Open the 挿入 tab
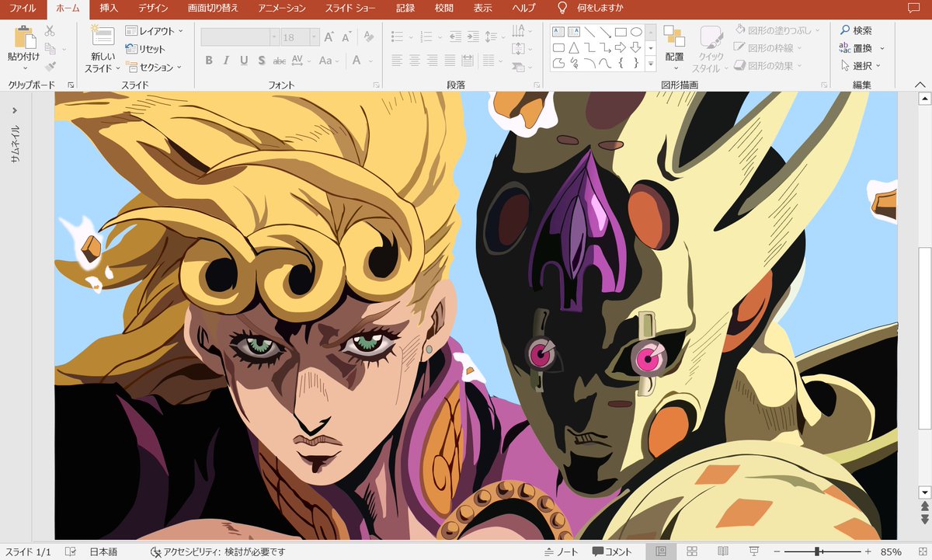This screenshot has width=932, height=560. (109, 9)
